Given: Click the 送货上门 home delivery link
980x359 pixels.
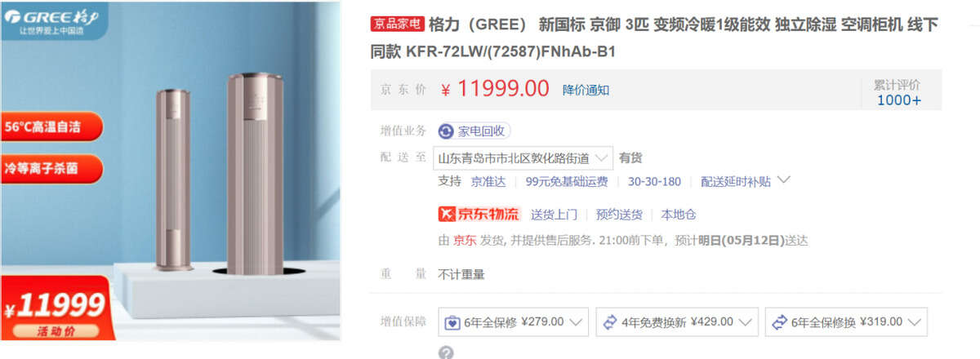Looking at the screenshot, I should tap(554, 215).
